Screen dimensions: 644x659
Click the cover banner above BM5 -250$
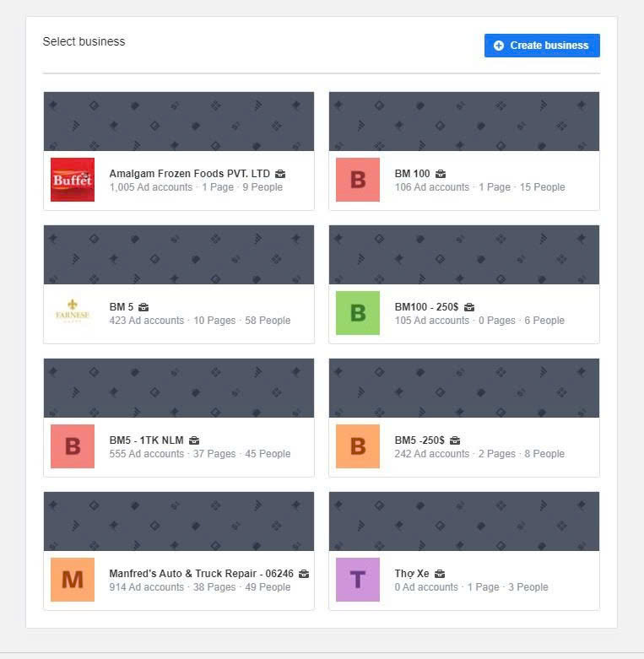[x=464, y=388]
